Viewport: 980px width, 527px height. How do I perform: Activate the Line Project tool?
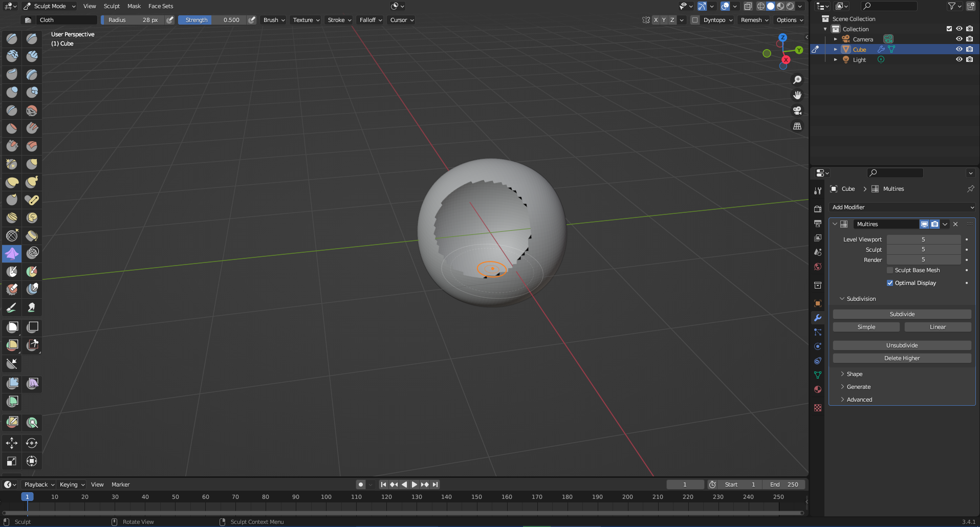[12, 364]
